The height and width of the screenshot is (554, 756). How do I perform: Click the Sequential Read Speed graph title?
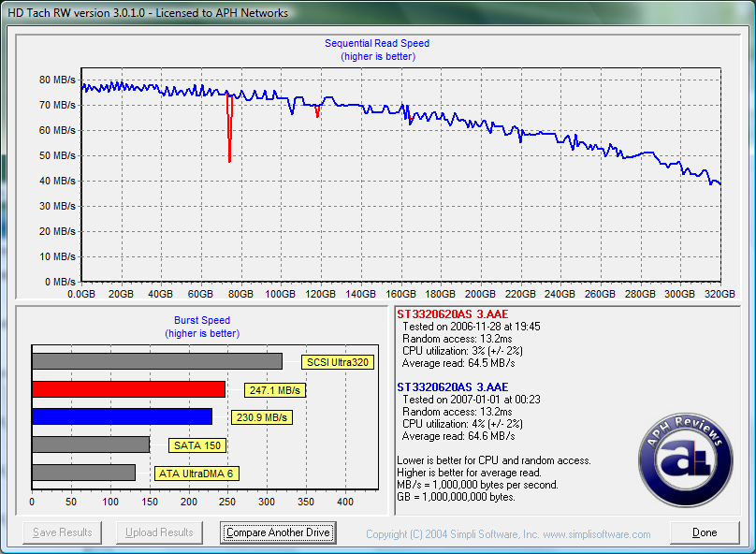tap(377, 43)
